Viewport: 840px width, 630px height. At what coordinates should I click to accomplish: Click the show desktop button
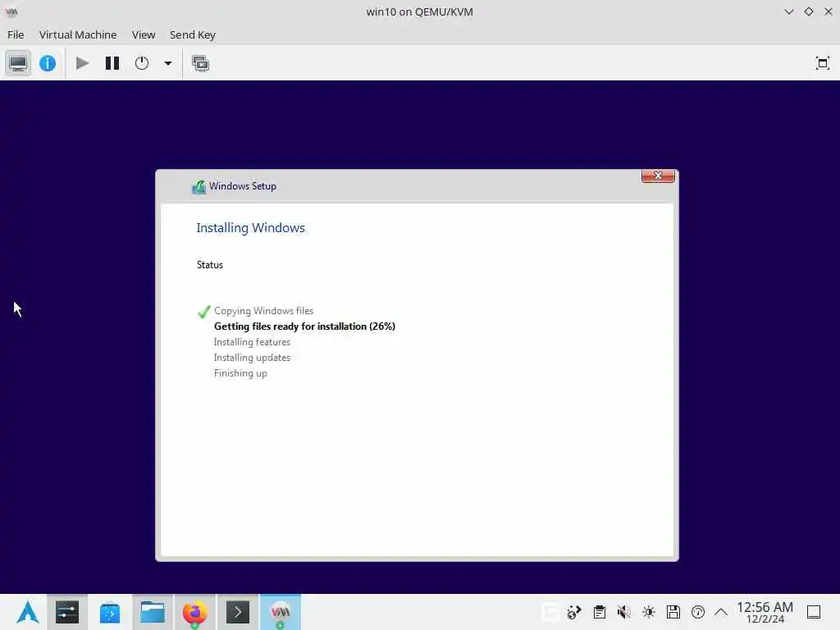click(x=814, y=612)
